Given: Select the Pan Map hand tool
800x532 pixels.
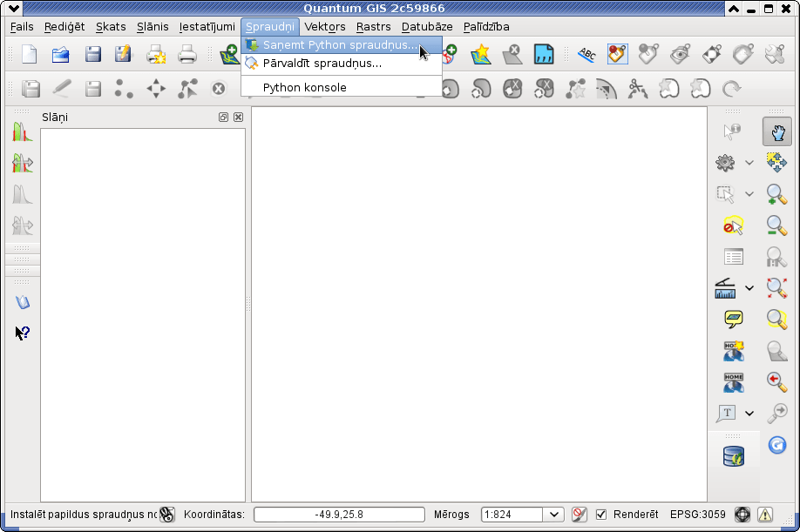Looking at the screenshot, I should click(x=777, y=131).
